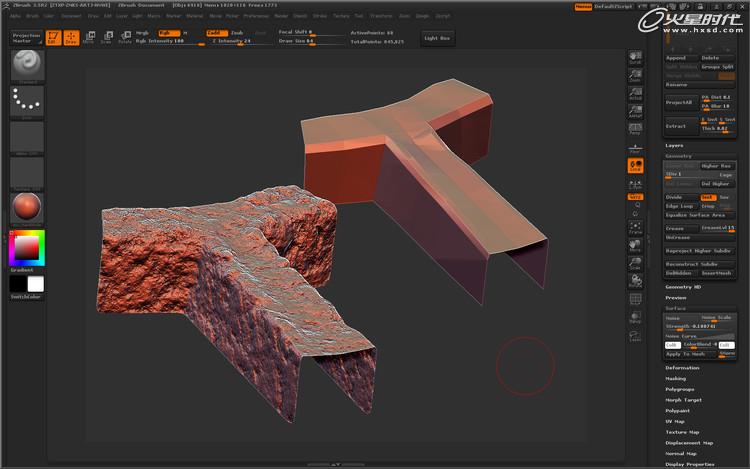The image size is (750, 469).
Task: Collapse the Geometry section
Action: [x=678, y=156]
